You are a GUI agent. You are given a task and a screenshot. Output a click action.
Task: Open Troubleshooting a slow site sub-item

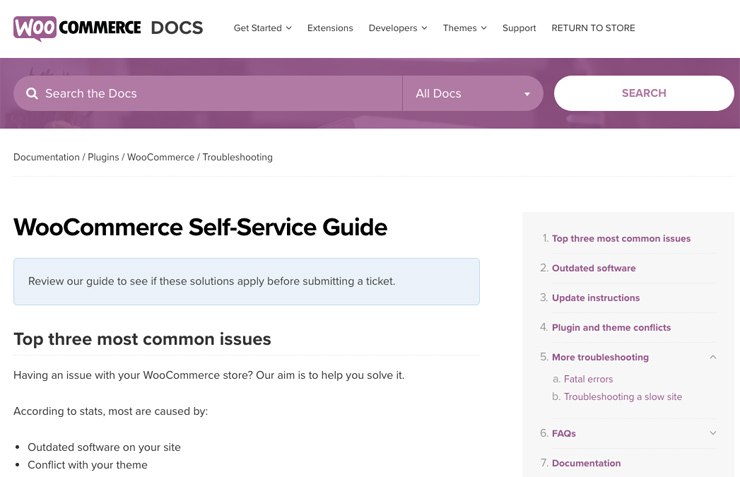(x=622, y=397)
